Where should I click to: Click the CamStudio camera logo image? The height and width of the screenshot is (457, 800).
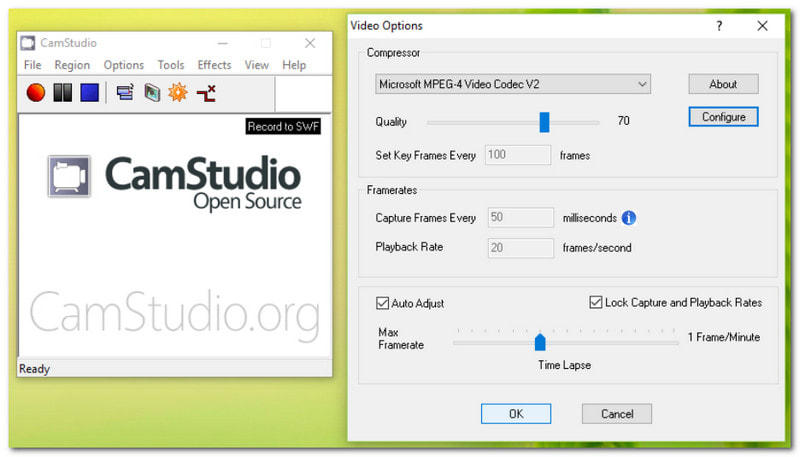point(69,176)
